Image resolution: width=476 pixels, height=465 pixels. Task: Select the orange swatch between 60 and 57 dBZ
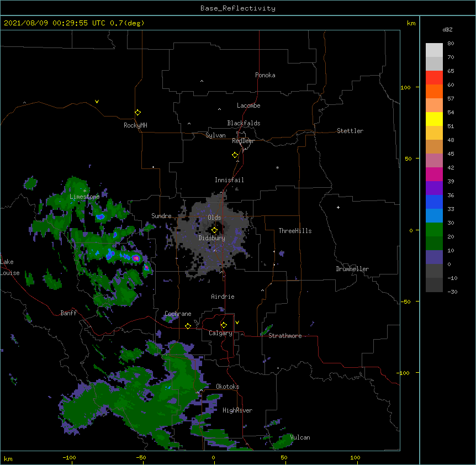434,91
